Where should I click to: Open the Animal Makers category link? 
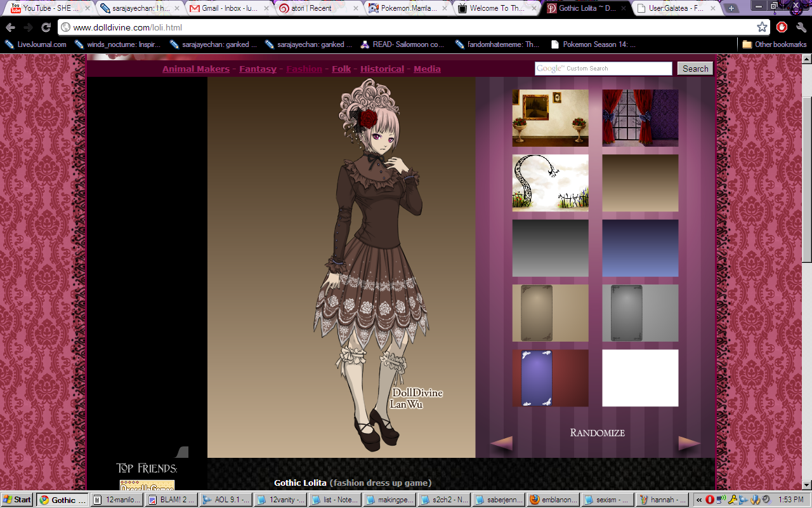point(195,69)
